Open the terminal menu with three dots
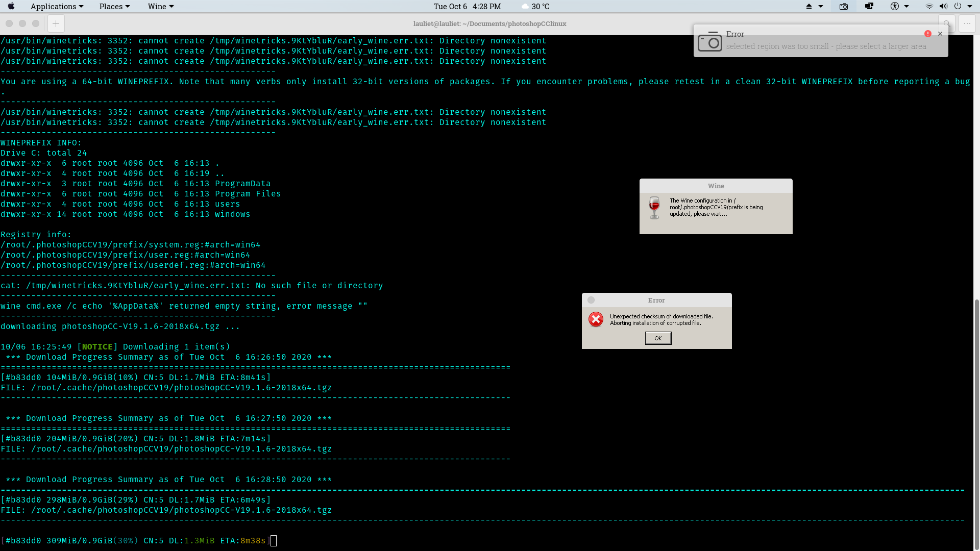The image size is (980, 551). (x=967, y=23)
